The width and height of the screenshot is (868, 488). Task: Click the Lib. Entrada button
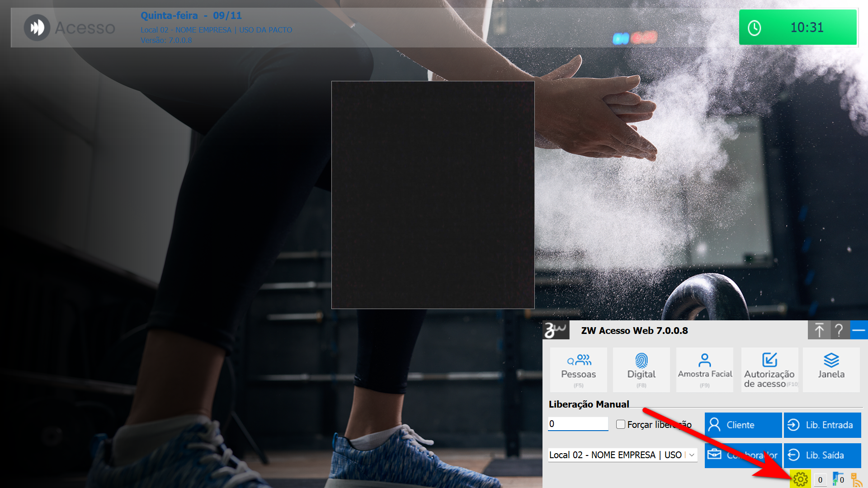[x=822, y=425]
